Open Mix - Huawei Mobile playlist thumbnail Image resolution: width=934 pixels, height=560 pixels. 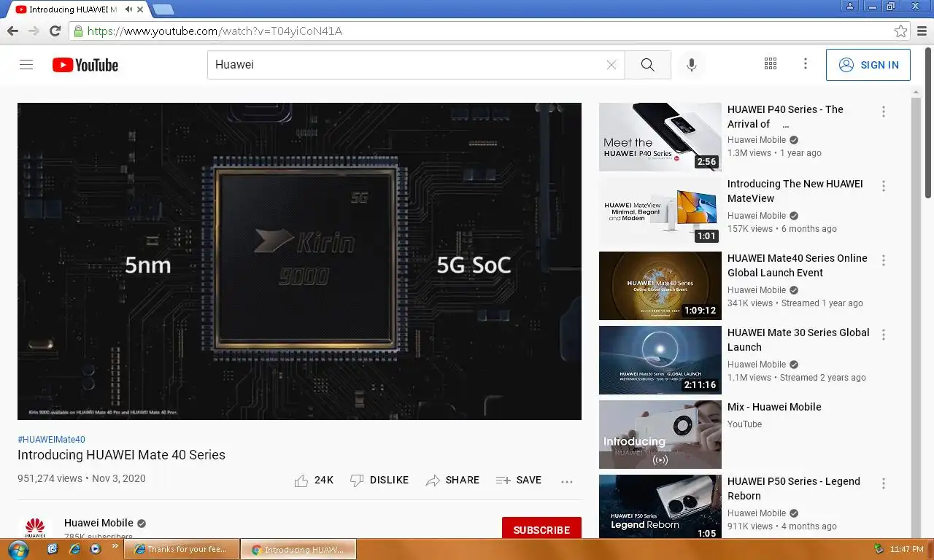(x=660, y=435)
